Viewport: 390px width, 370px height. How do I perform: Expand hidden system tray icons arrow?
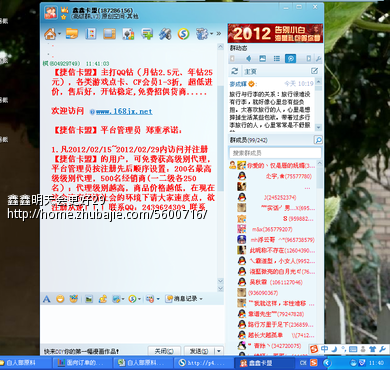point(327,363)
